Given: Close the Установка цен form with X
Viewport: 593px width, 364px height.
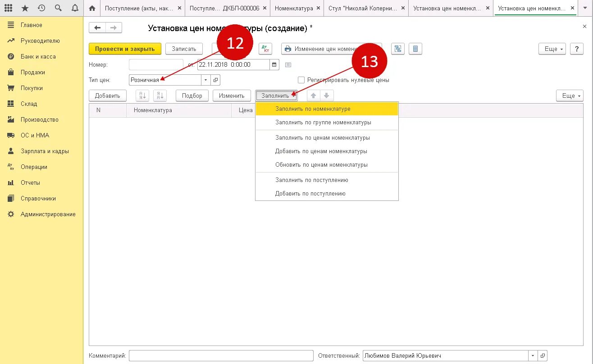Looking at the screenshot, I should (x=585, y=27).
